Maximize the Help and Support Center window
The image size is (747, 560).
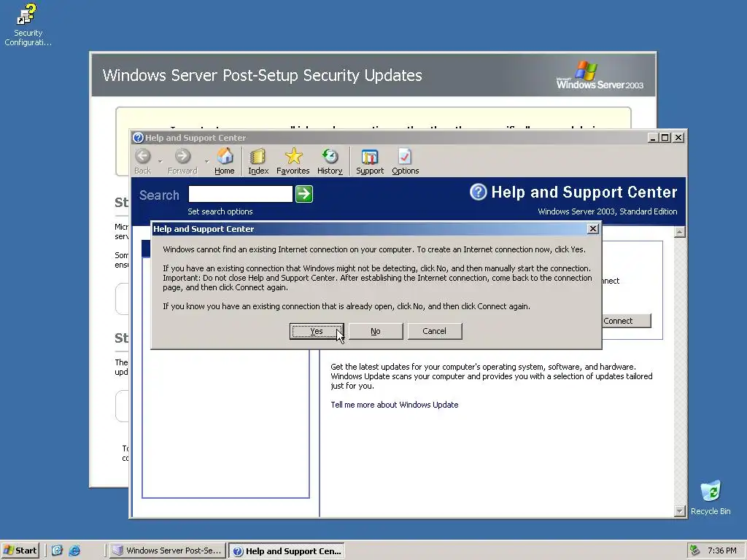point(665,138)
